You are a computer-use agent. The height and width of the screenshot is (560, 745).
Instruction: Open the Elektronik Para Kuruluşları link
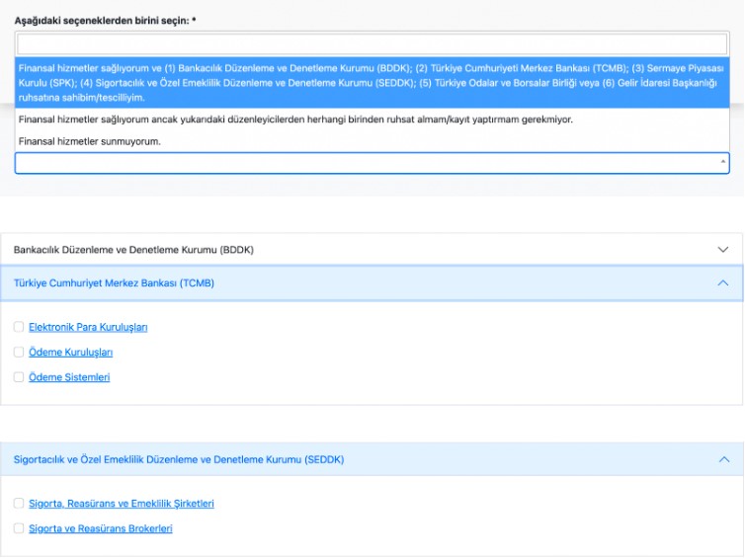point(88,327)
